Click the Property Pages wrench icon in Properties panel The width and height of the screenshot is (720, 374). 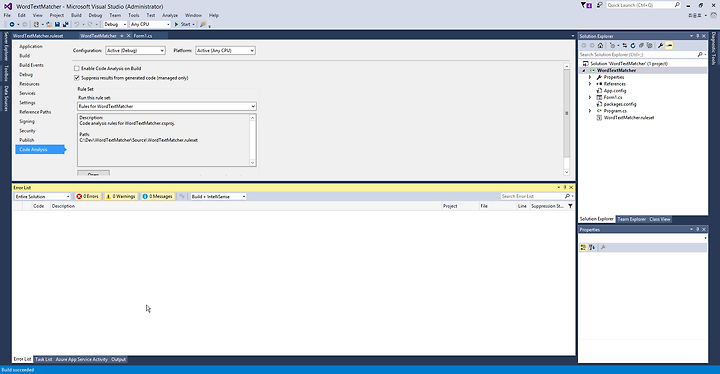[603, 248]
